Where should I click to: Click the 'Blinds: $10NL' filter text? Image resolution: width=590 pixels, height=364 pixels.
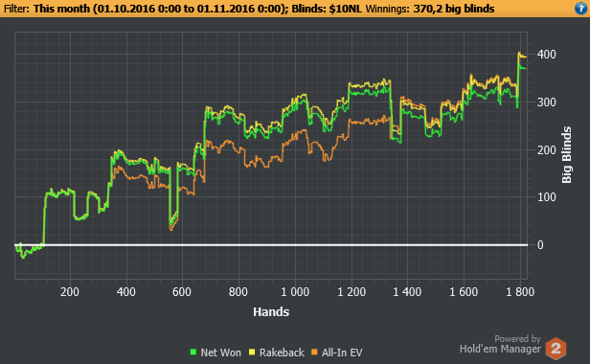tap(327, 9)
